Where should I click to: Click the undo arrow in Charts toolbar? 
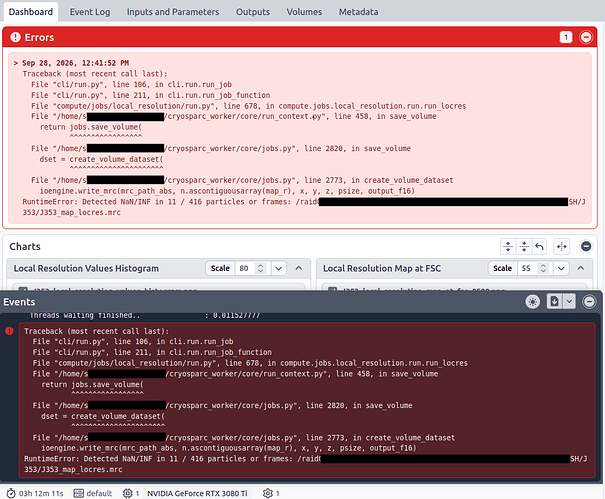pos(540,246)
